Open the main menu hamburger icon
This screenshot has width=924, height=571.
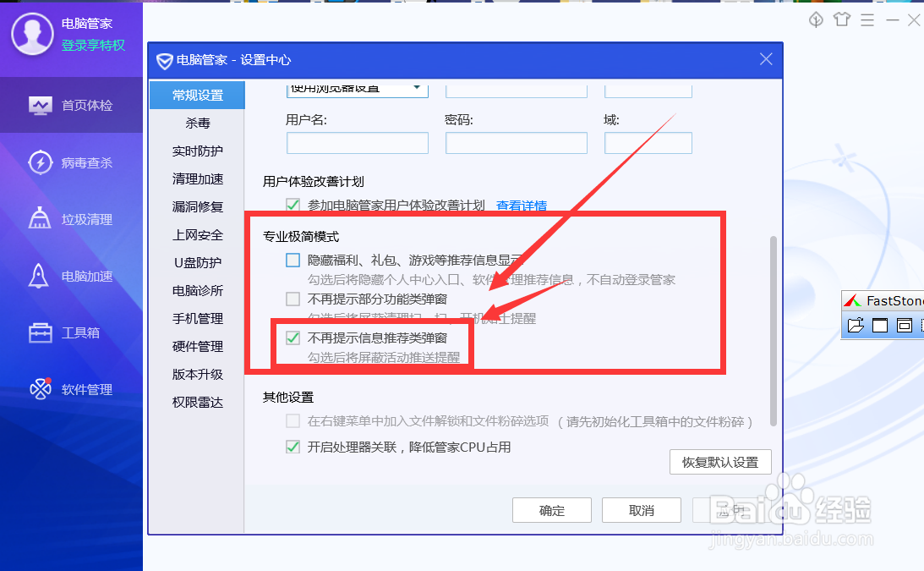(867, 20)
